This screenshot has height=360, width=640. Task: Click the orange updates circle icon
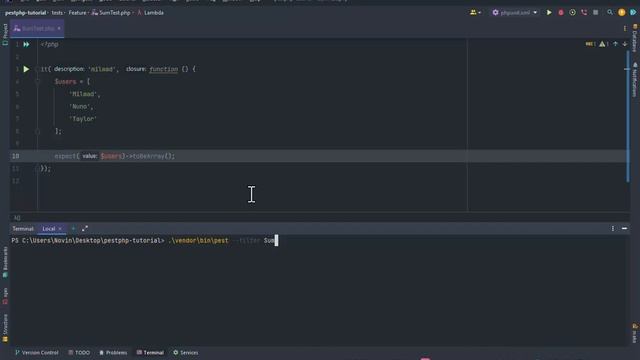pos(622,13)
